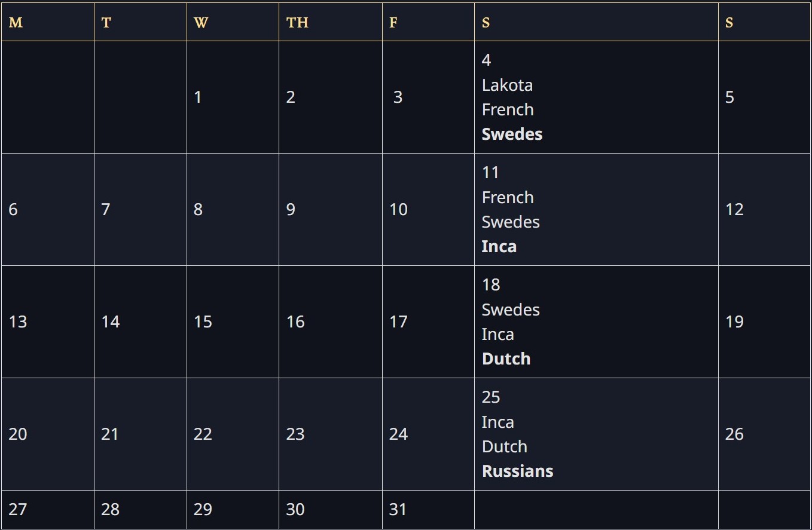
Task: Select French entry under date 11
Action: point(508,197)
